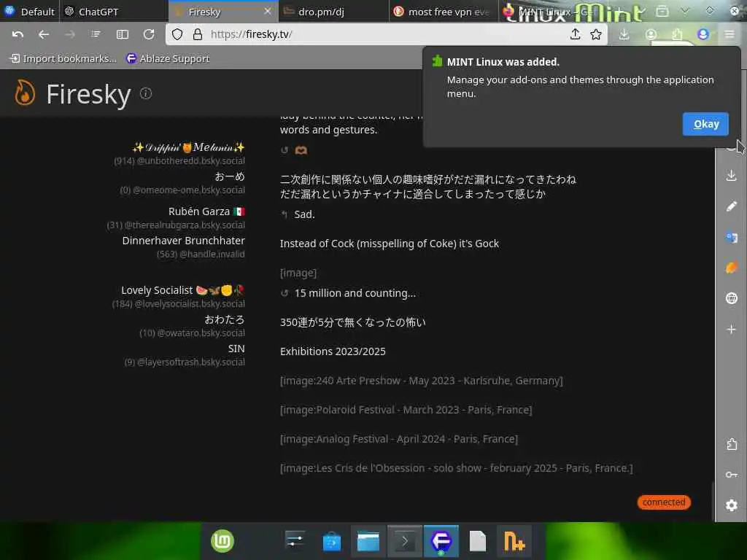Click the sidebar pencil notes icon
This screenshot has width=747, height=560.
pyautogui.click(x=731, y=206)
